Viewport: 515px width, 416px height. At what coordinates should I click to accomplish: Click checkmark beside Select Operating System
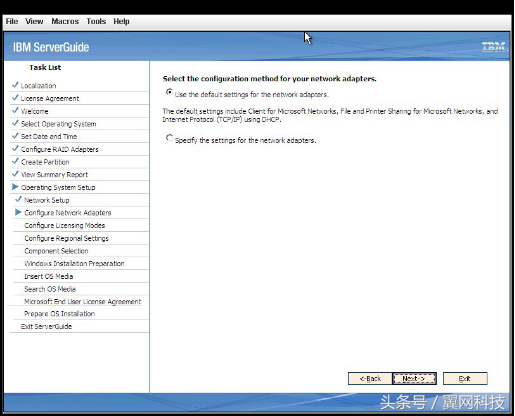coord(15,123)
